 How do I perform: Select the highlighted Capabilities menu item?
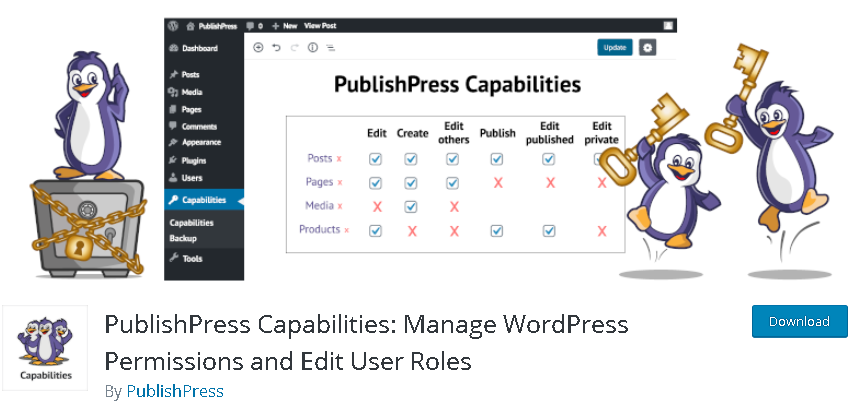pyautogui.click(x=204, y=200)
